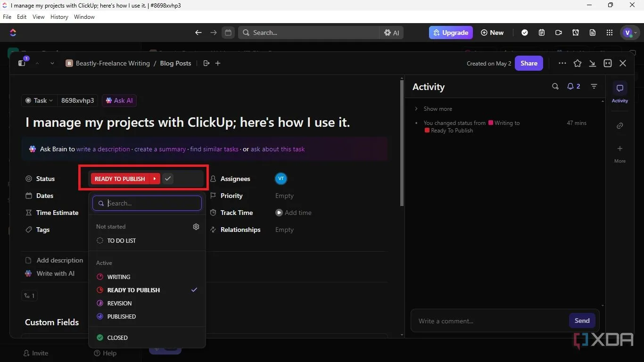Image resolution: width=644 pixels, height=362 pixels.
Task: Advance status with the arrow next to badge
Action: [155, 179]
